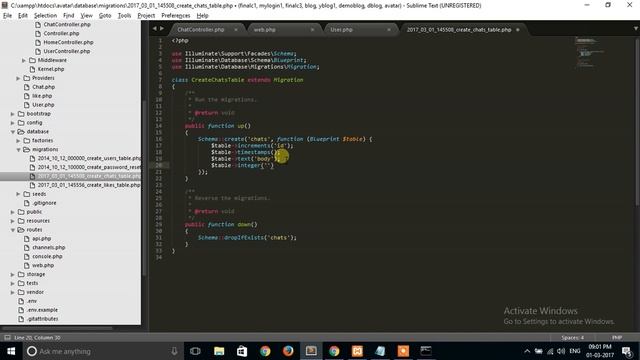Open UserController.php in sidebar
The width and height of the screenshot is (640, 360).
(67, 51)
